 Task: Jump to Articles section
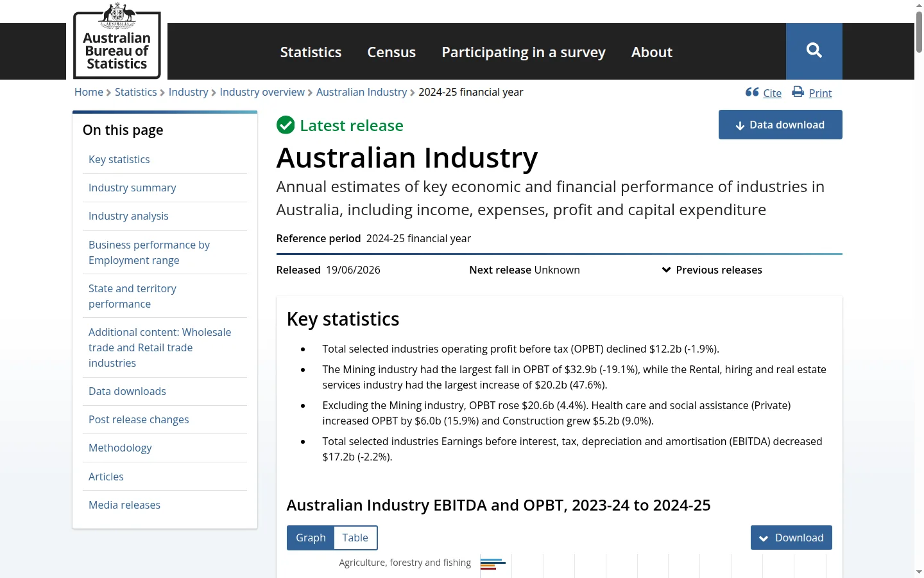tap(106, 477)
